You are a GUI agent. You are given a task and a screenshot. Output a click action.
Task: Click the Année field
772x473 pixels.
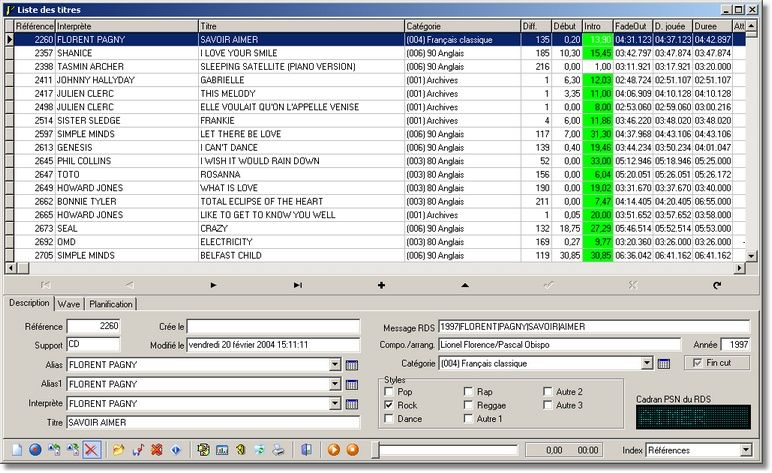click(735, 345)
